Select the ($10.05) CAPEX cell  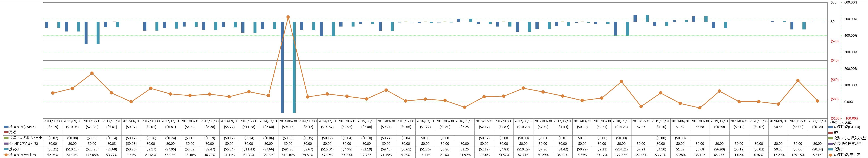tap(72, 127)
